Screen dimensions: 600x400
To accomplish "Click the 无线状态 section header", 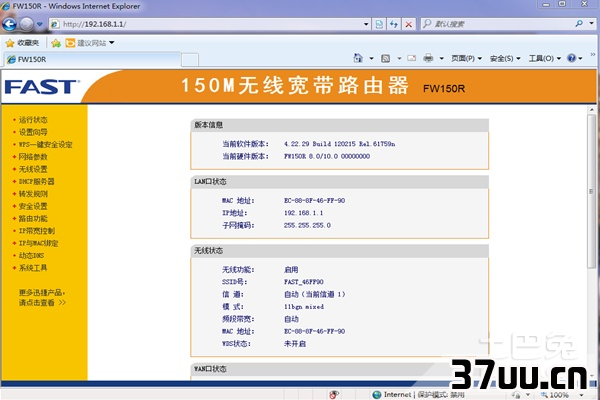I will (x=339, y=251).
